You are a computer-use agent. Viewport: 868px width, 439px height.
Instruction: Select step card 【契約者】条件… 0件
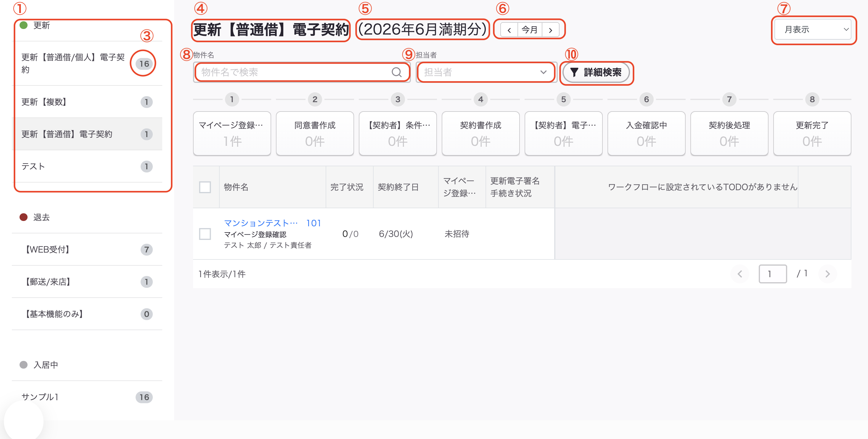click(x=398, y=134)
